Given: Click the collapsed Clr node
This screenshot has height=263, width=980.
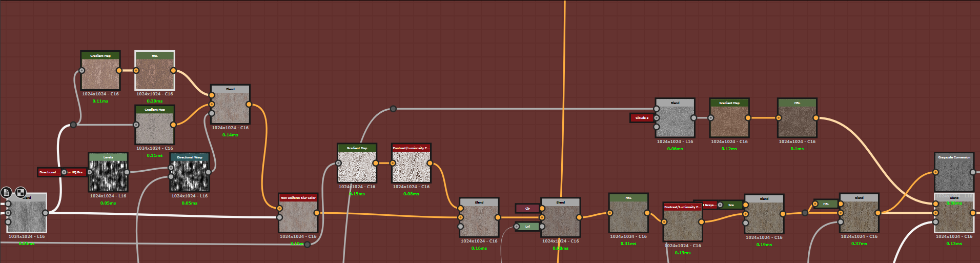Looking at the screenshot, I should [527, 209].
